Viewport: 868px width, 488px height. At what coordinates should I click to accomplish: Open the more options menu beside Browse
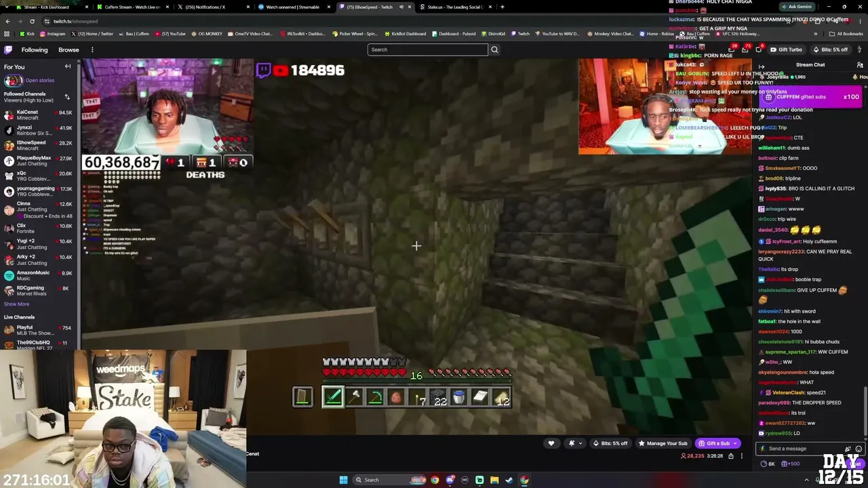(x=92, y=49)
